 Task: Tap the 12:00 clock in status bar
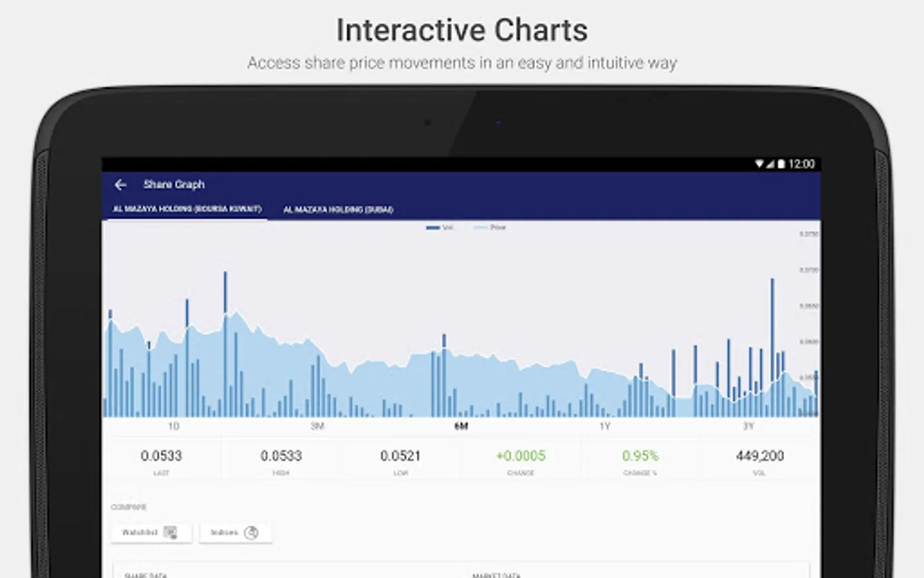click(801, 164)
